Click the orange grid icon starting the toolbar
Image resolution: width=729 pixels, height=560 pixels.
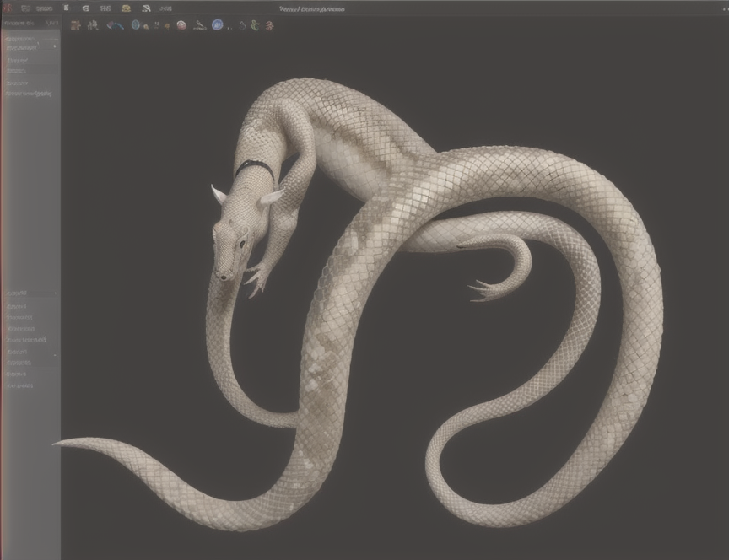[75, 25]
